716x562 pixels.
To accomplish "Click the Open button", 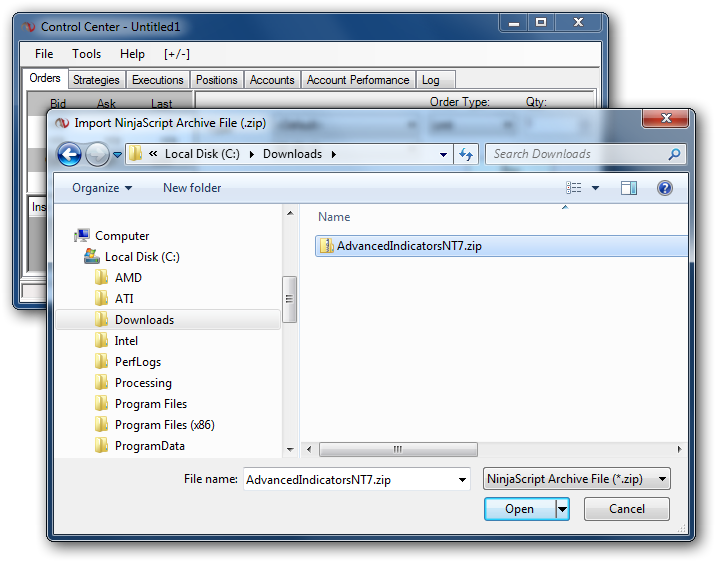I will [520, 509].
